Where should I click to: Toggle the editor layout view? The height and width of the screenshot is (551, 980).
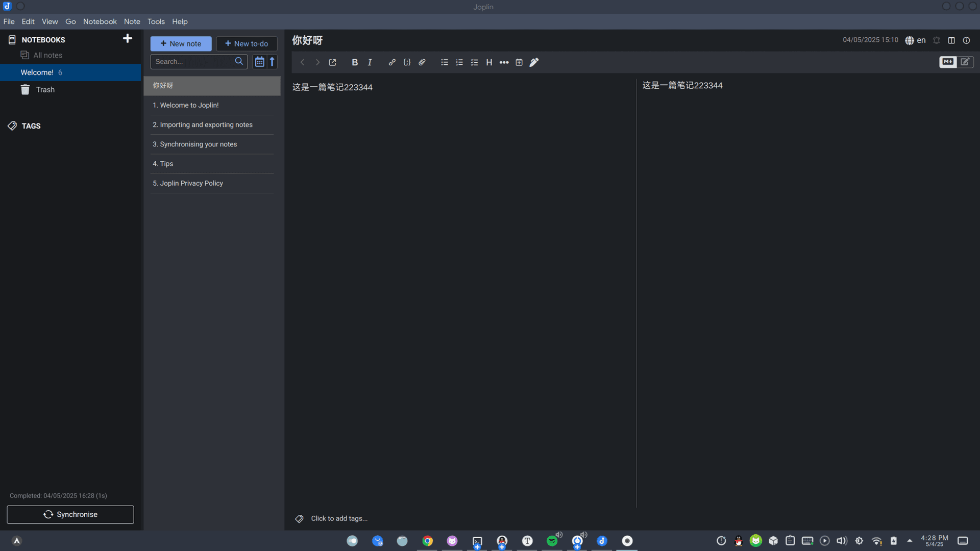click(951, 40)
